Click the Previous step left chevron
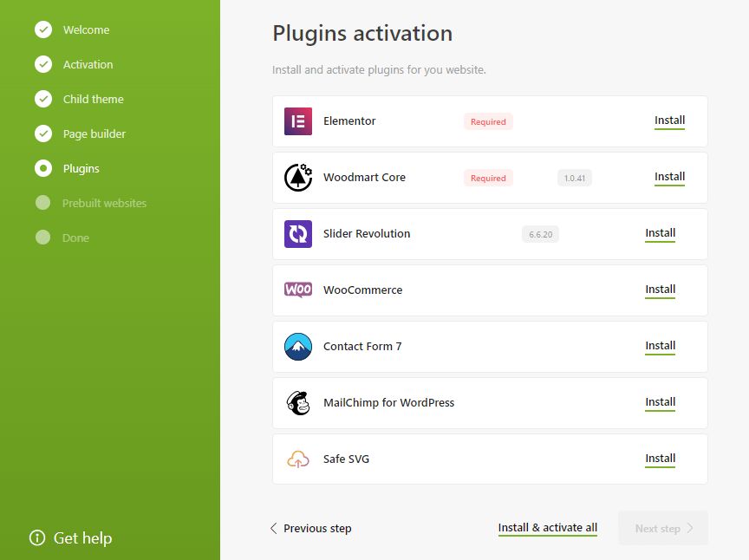This screenshot has width=749, height=560. [x=273, y=529]
